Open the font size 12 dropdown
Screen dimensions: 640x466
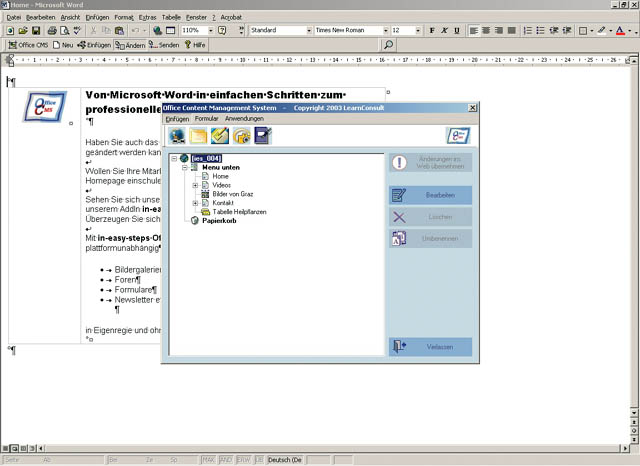point(418,31)
